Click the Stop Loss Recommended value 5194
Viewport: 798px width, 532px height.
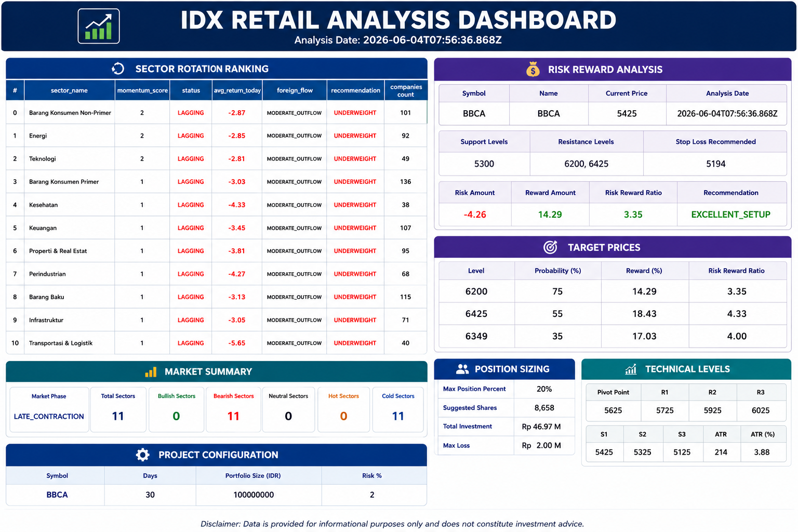point(715,164)
